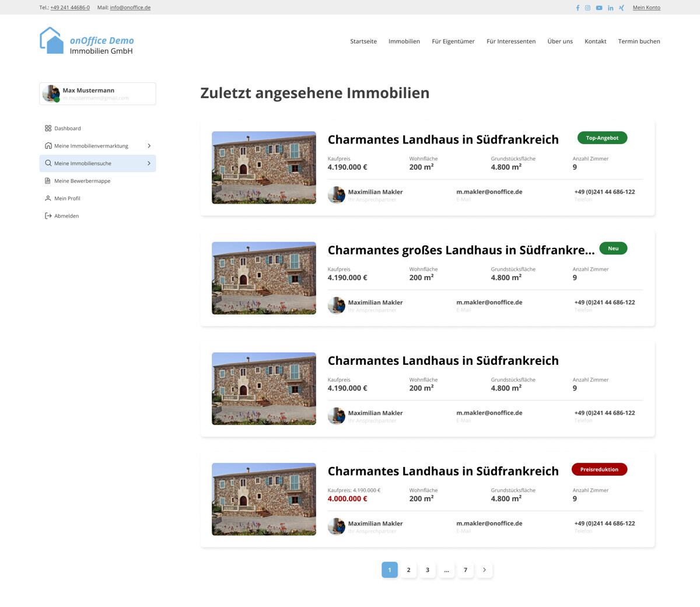This screenshot has width=700, height=607.
Task: Click the magnifier icon beside Meine Immobiliensuche
Action: [x=48, y=163]
